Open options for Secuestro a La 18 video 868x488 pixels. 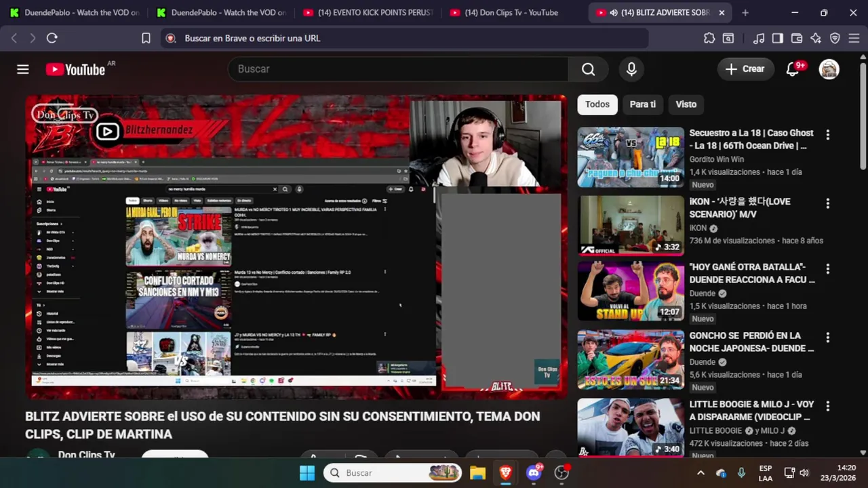click(x=827, y=135)
